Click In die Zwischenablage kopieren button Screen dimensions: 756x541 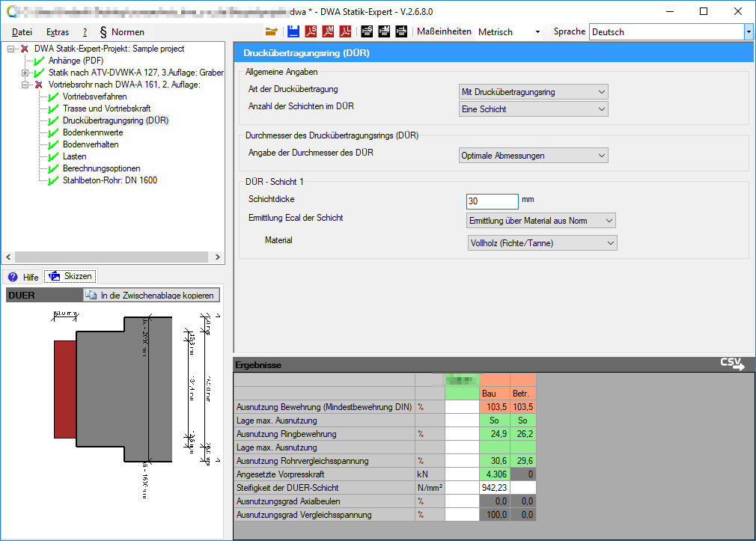click(x=150, y=296)
